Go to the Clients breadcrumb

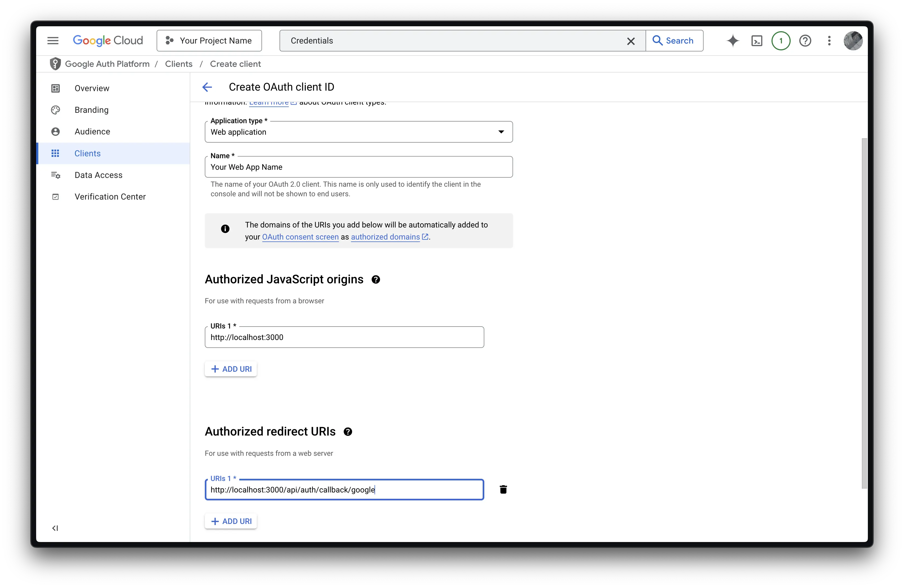tap(179, 64)
